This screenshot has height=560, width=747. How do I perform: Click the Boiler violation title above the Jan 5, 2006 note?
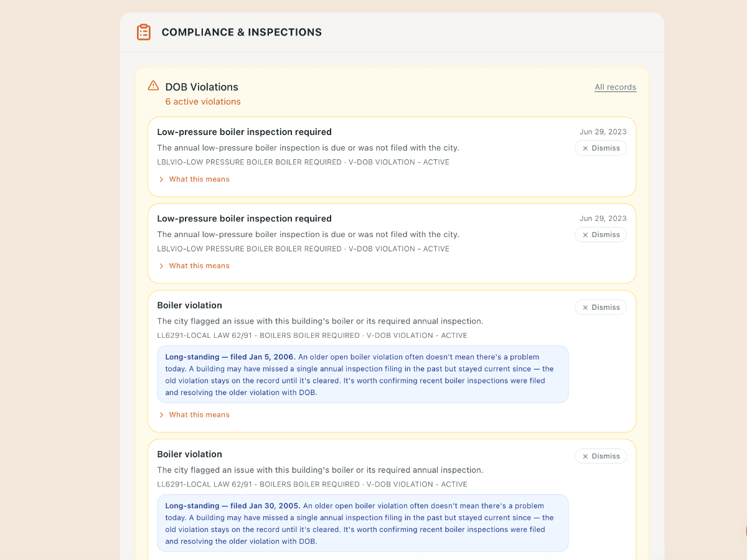tap(189, 306)
